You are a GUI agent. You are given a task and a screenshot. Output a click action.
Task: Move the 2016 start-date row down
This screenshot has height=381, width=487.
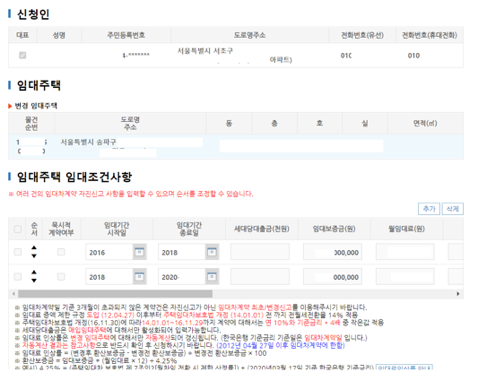click(x=34, y=256)
